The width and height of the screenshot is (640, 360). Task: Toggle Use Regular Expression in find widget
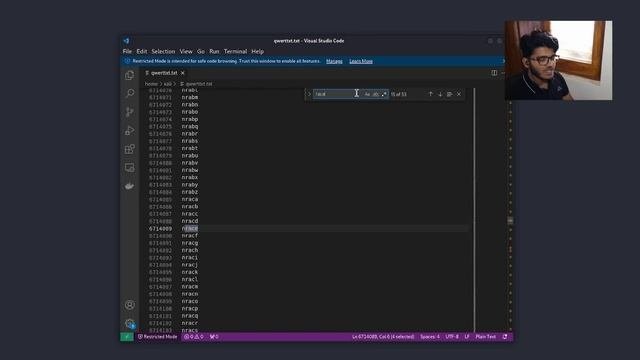click(384, 94)
